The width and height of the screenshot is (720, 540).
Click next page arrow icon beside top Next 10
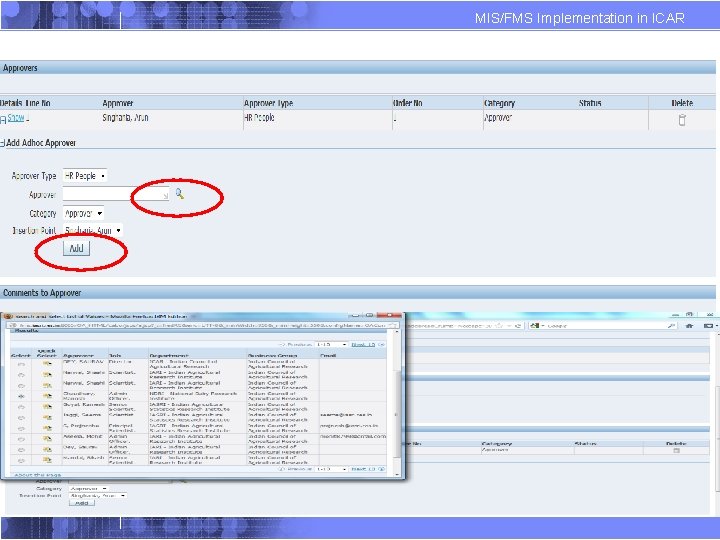pos(381,344)
